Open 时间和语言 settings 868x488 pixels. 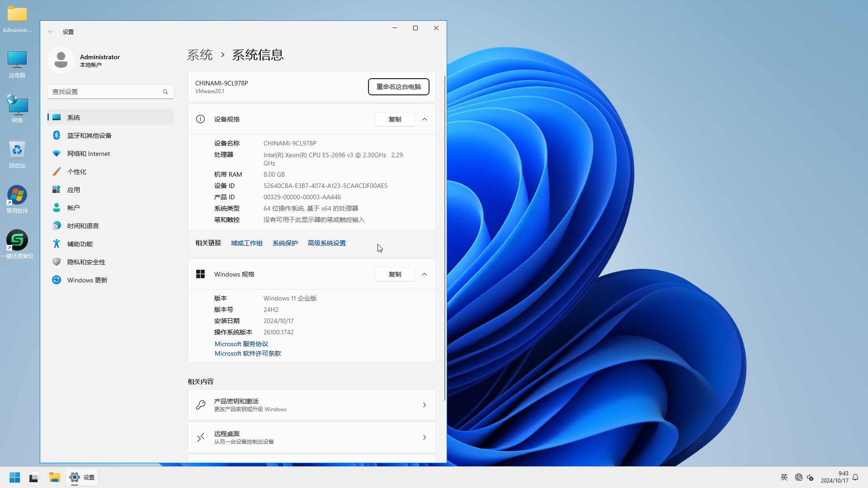tap(111, 226)
